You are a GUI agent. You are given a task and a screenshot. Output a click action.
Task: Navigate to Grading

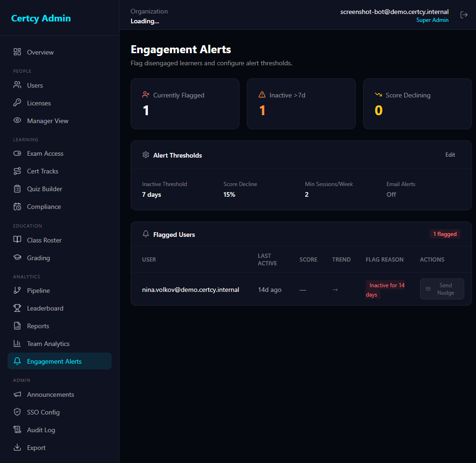tap(60, 257)
